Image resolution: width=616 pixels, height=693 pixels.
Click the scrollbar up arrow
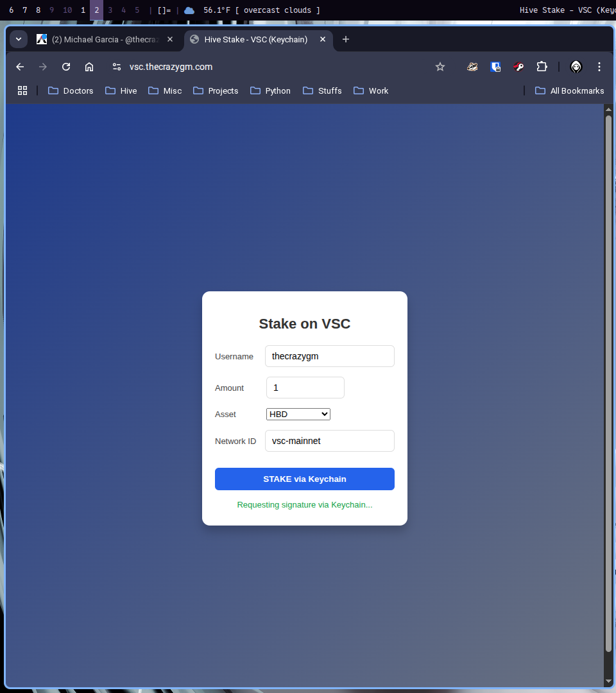point(608,109)
